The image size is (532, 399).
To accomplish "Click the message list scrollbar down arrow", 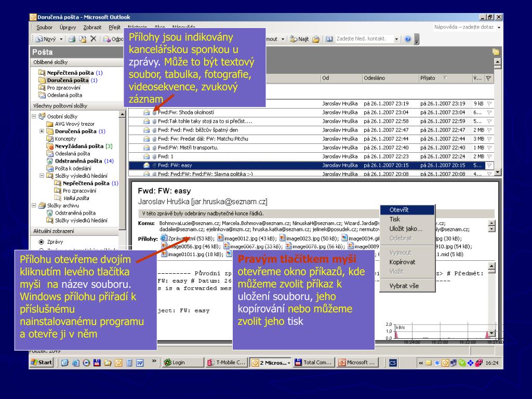I will click(x=497, y=172).
